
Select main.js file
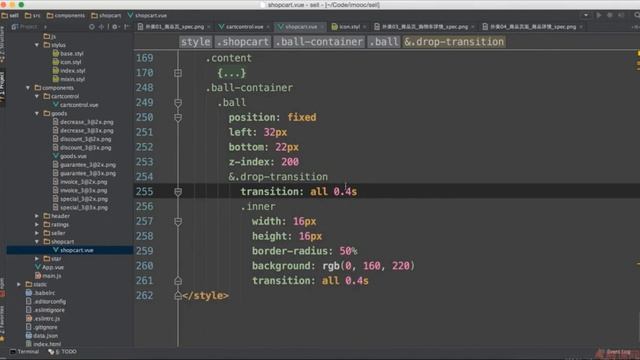click(48, 276)
